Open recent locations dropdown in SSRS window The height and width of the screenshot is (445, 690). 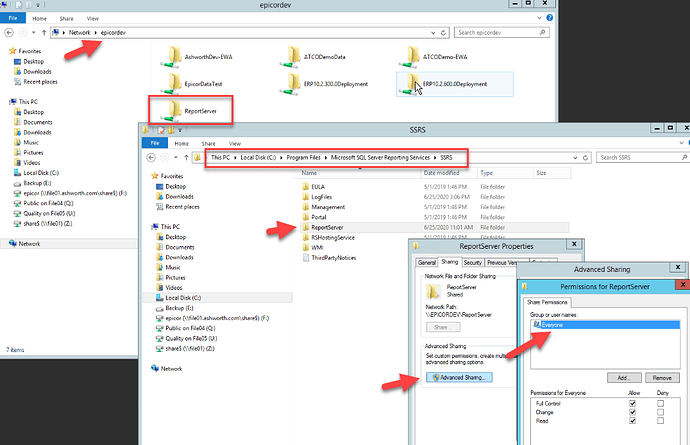(x=176, y=158)
